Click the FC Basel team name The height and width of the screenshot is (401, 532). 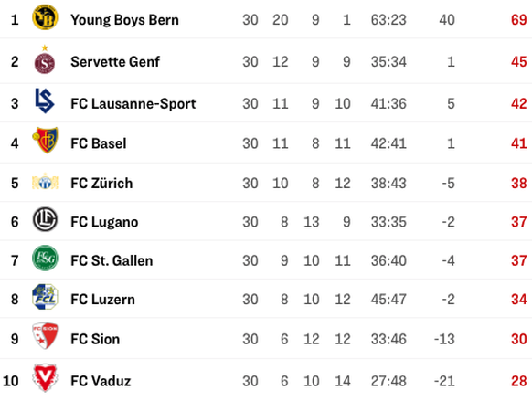click(99, 143)
